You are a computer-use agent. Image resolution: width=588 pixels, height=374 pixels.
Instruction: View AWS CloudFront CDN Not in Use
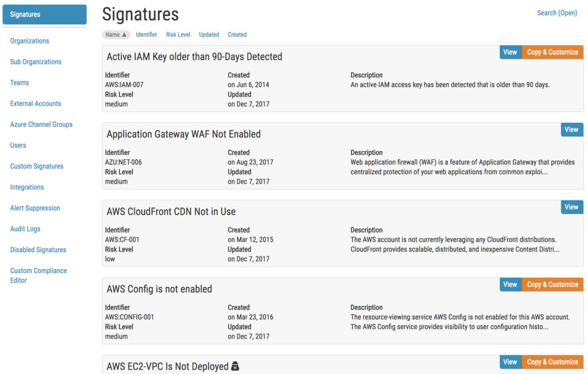click(x=571, y=208)
